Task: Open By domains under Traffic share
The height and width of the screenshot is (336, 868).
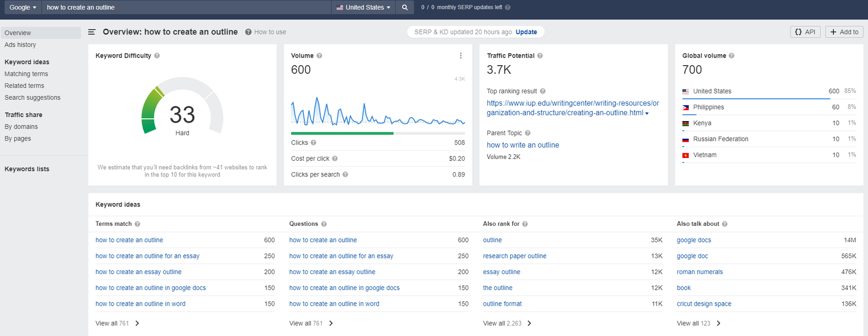Action: 21,127
